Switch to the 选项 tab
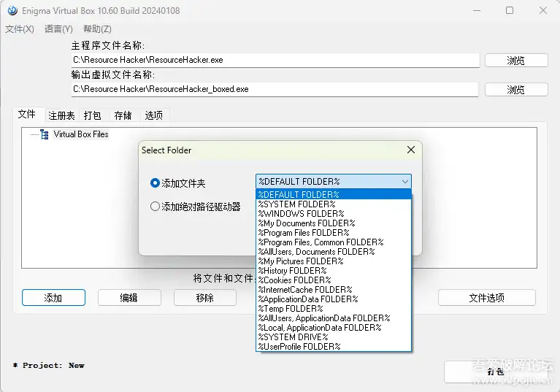 click(153, 115)
